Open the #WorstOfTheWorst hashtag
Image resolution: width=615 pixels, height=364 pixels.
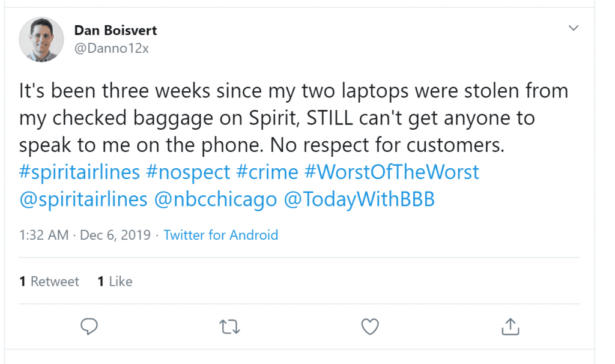392,172
